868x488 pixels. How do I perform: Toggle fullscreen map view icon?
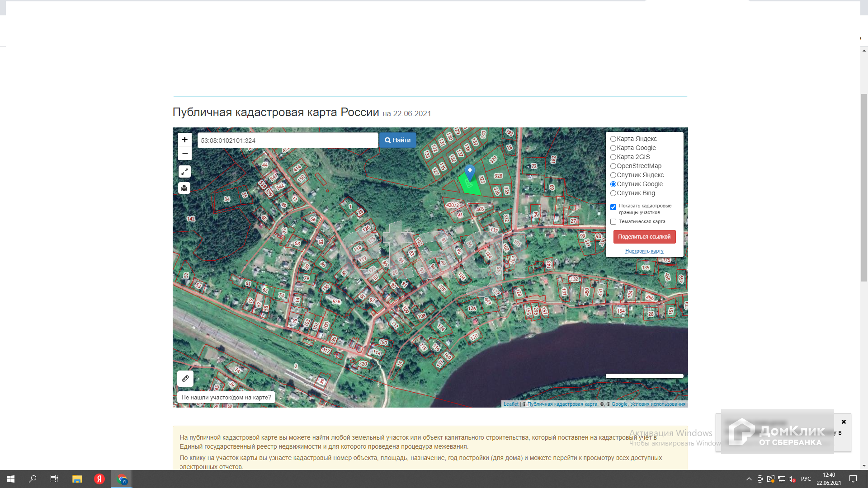point(184,172)
